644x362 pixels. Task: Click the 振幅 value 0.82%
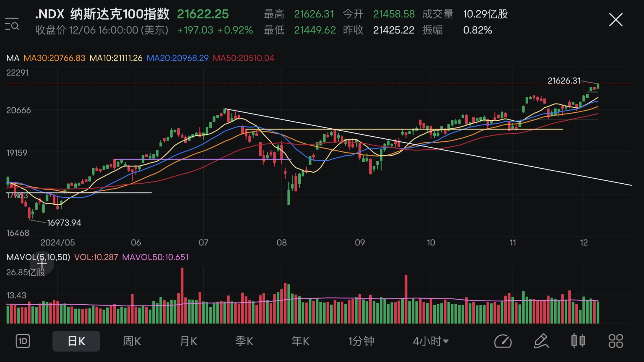pyautogui.click(x=478, y=30)
